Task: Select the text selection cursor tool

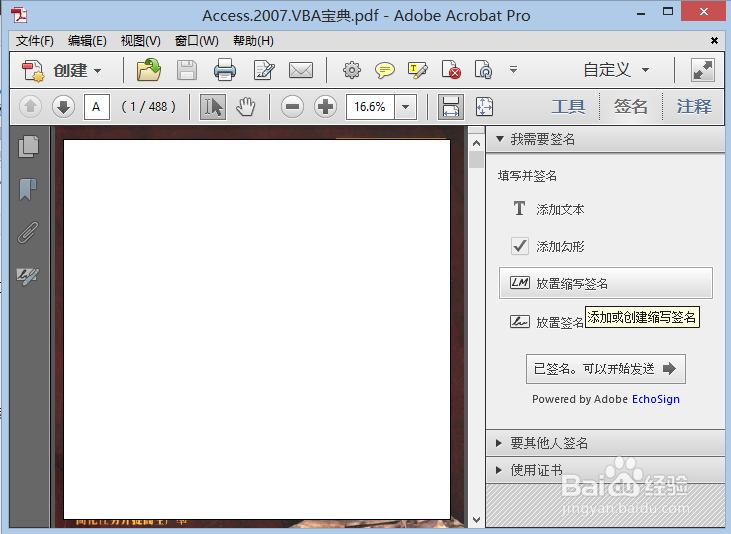Action: [213, 107]
